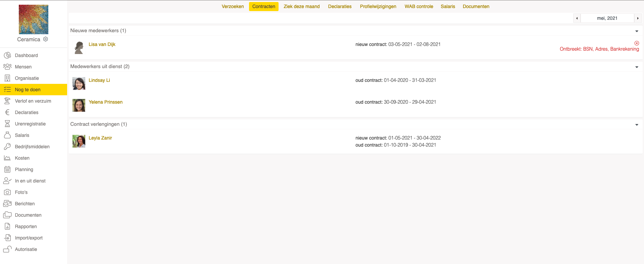Click the Planning calendar icon
Viewport: 644px width, 264px height.
7,169
